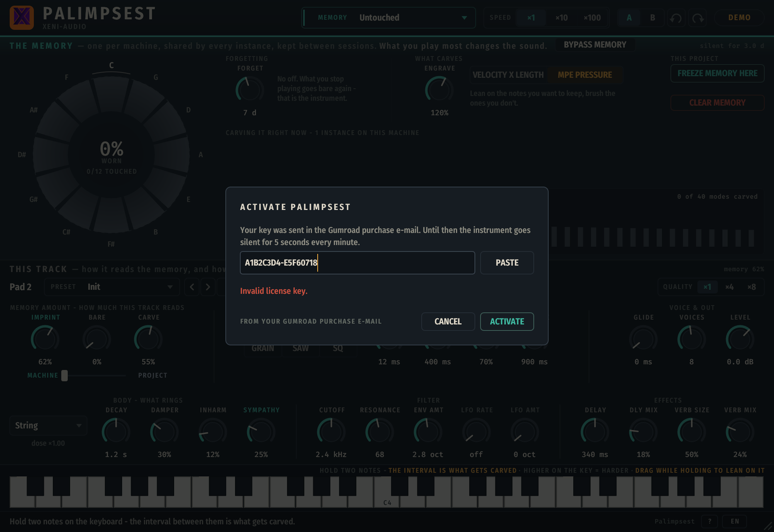Set quality to ×4
Screen dimensions: 774x532
coord(729,287)
